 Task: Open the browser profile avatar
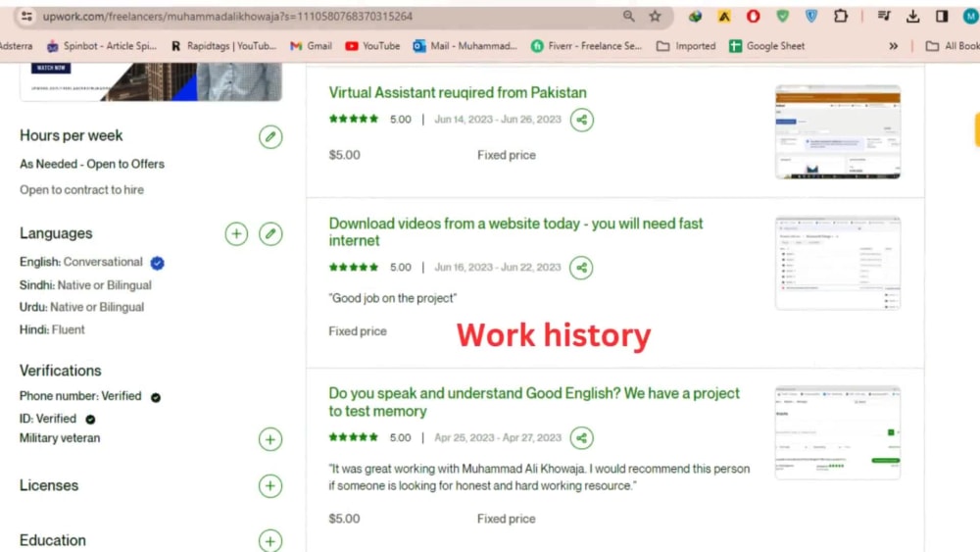pyautogui.click(x=970, y=17)
